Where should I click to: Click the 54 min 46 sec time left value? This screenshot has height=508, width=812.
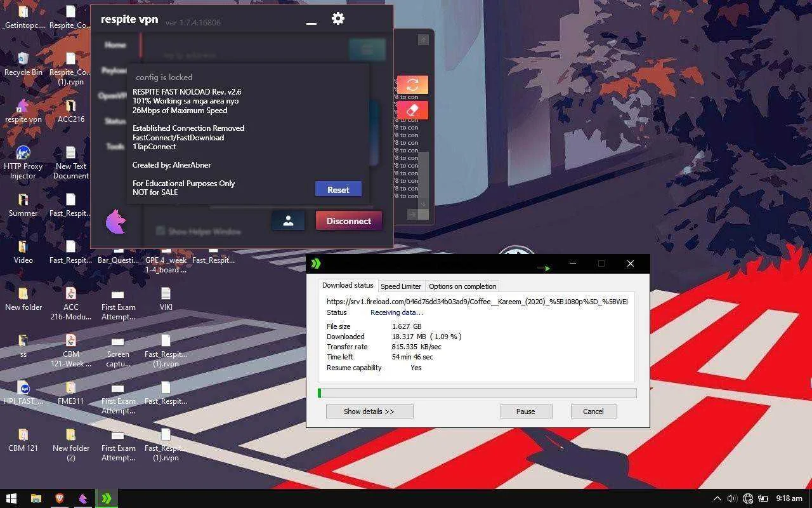[x=412, y=357]
